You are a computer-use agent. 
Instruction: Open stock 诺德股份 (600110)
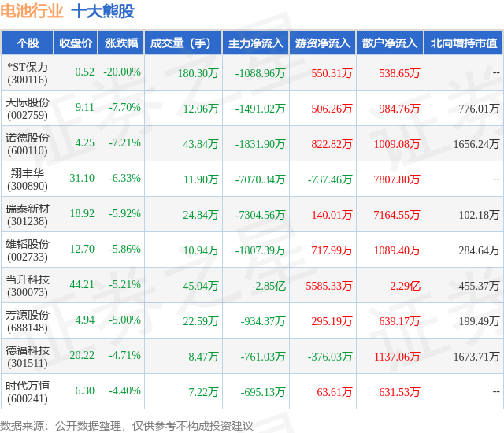click(x=28, y=144)
